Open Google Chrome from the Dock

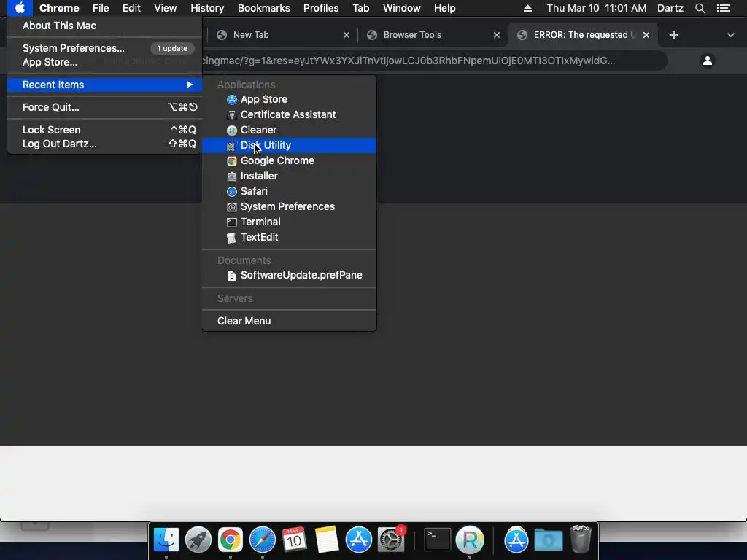pyautogui.click(x=230, y=540)
